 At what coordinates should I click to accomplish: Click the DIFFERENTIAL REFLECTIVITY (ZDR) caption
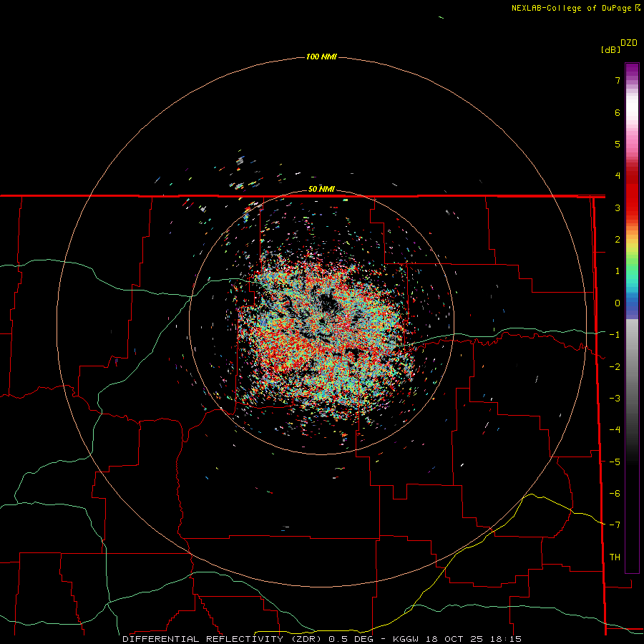click(224, 639)
